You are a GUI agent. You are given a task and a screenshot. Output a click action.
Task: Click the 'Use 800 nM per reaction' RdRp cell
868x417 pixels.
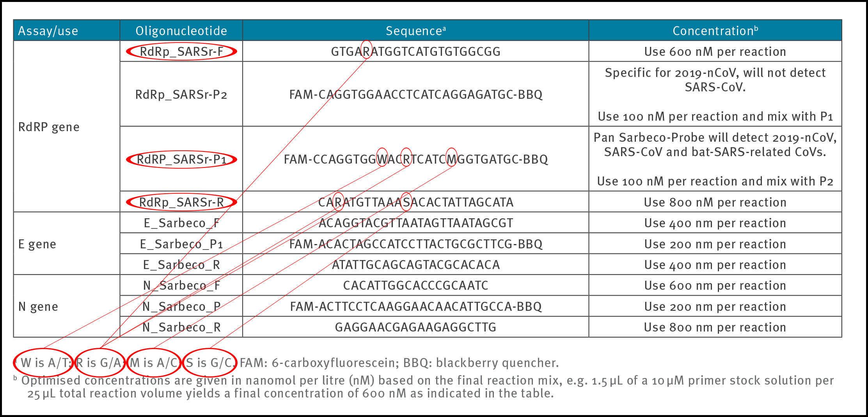coord(715,202)
